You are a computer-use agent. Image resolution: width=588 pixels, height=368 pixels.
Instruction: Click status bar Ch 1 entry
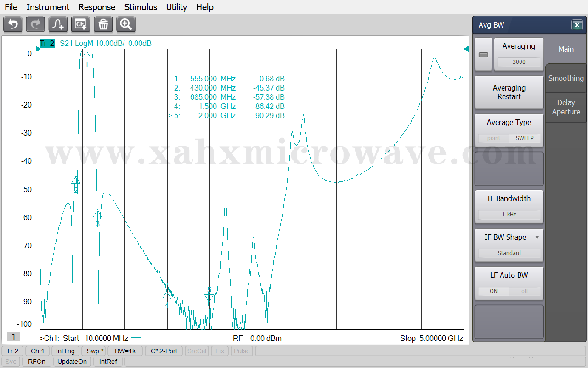pos(37,351)
